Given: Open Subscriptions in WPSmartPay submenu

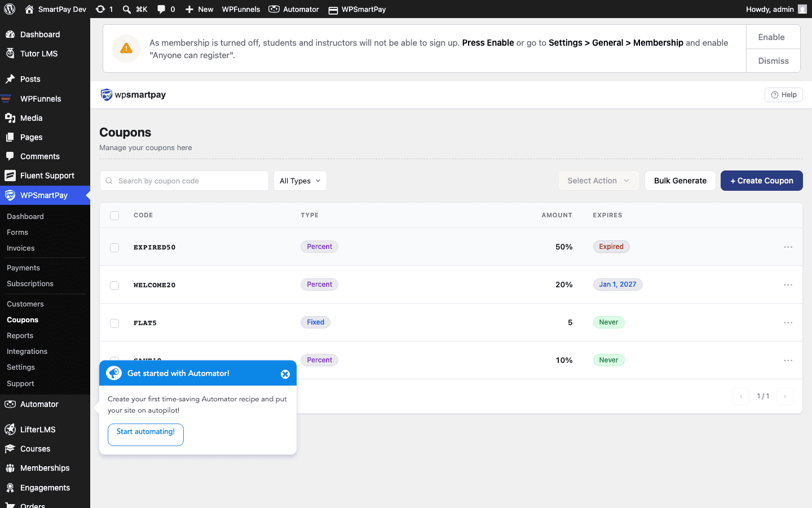Looking at the screenshot, I should (x=30, y=283).
